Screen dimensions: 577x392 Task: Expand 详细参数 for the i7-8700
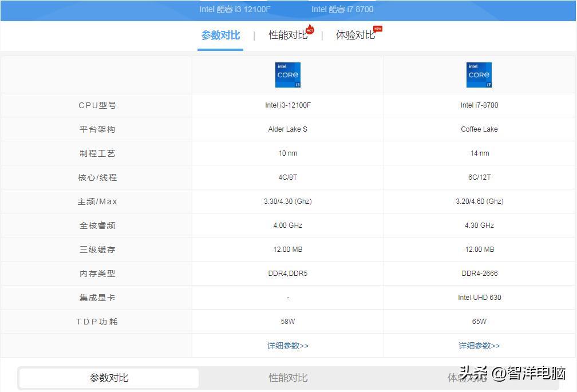479,346
